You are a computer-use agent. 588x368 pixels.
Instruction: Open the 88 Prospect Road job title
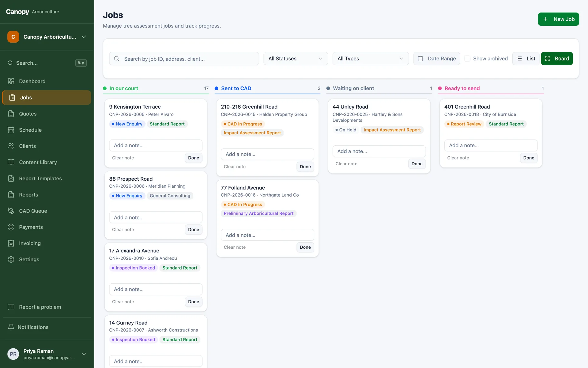click(x=131, y=179)
